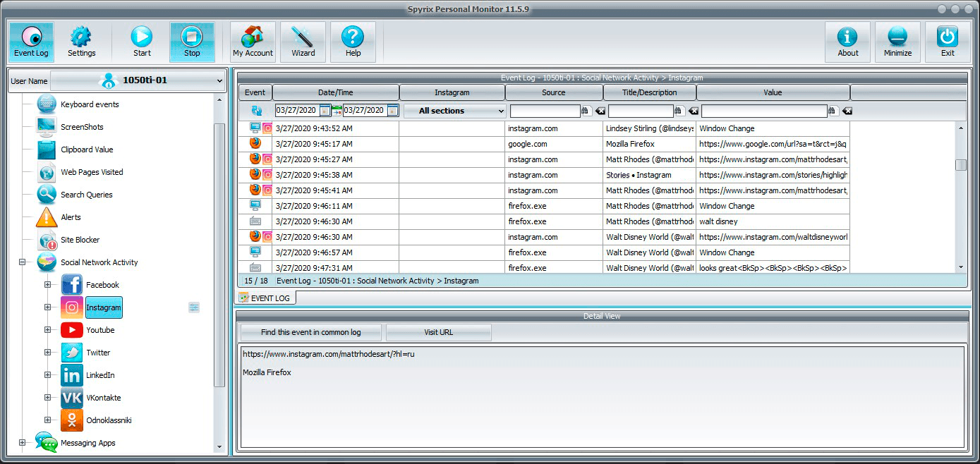Launch the Wizard tool
The image size is (980, 464).
pos(303,42)
